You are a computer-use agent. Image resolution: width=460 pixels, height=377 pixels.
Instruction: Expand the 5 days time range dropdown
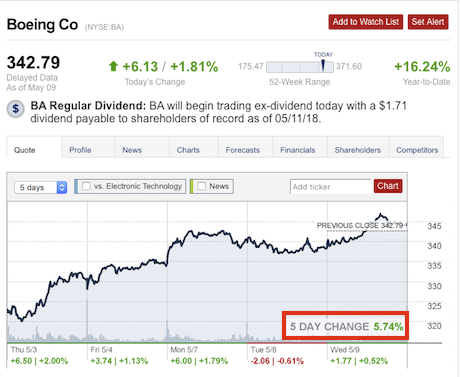(41, 187)
